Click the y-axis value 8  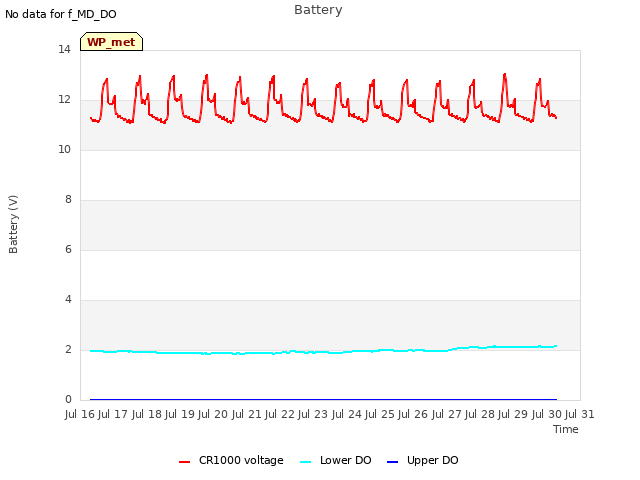68,200
